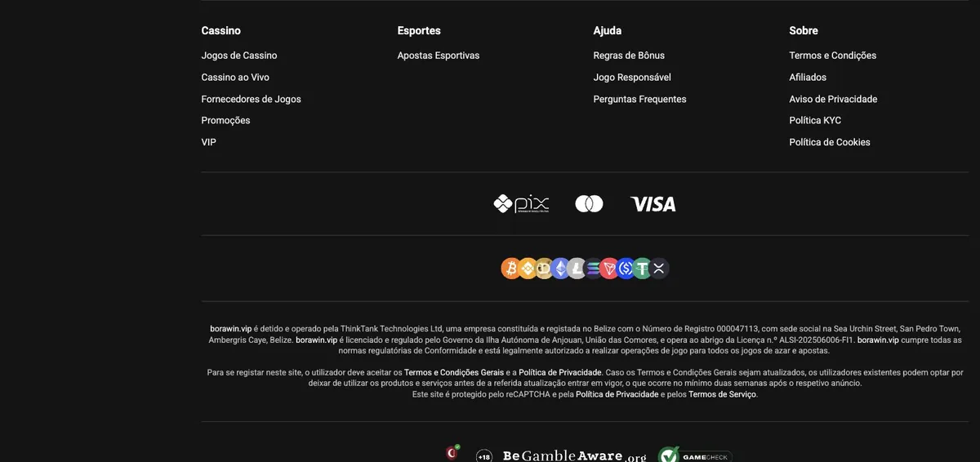Select the USD Coin crypto icon
This screenshot has width=980, height=462.
(x=626, y=269)
